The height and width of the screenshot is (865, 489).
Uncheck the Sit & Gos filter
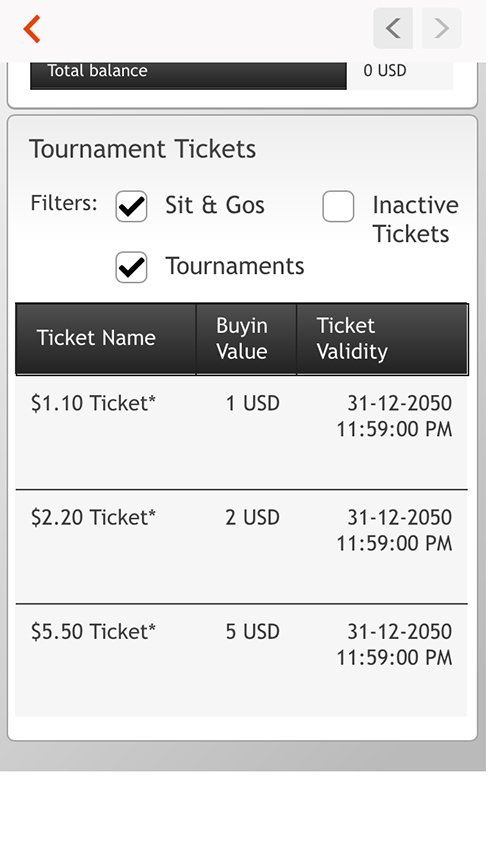[x=131, y=206]
